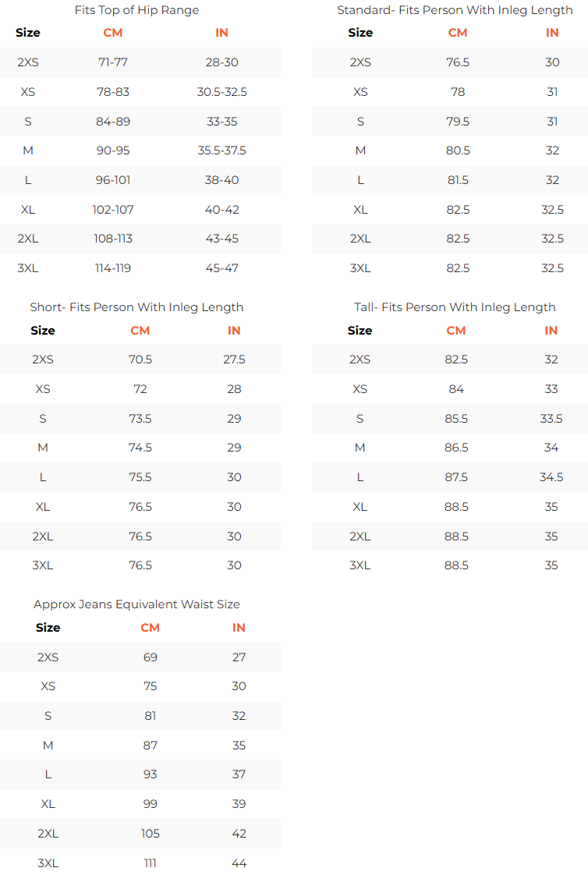Screen dimensions: 588x875
Task: Click the 27.5 inch value in the Short table
Action: click(x=234, y=360)
